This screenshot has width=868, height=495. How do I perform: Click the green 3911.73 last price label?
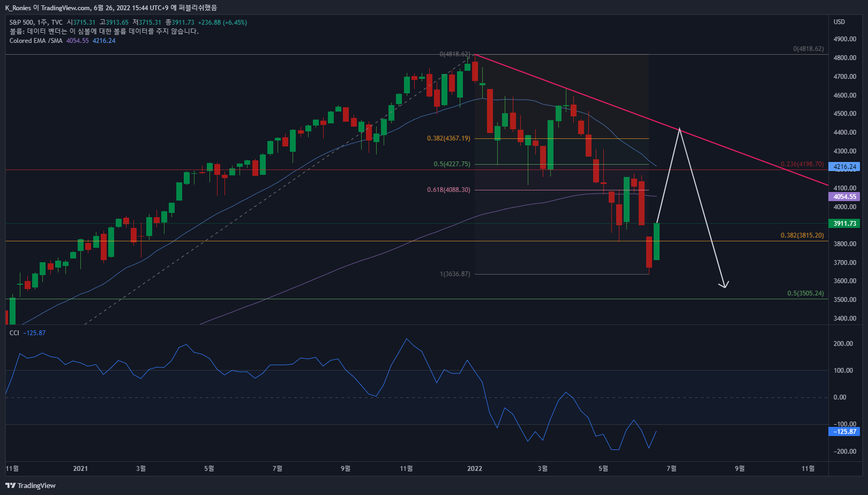pos(844,224)
